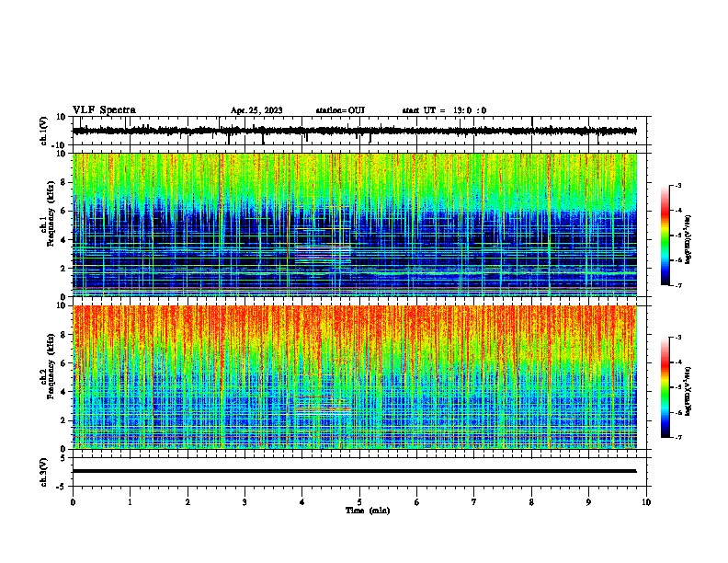
Task: Click time-axis tick label "0"
Action: point(73,502)
